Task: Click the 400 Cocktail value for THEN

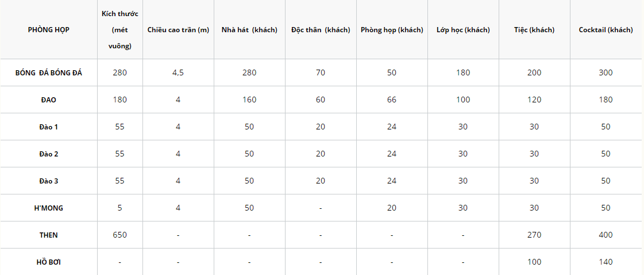Action: [606, 235]
